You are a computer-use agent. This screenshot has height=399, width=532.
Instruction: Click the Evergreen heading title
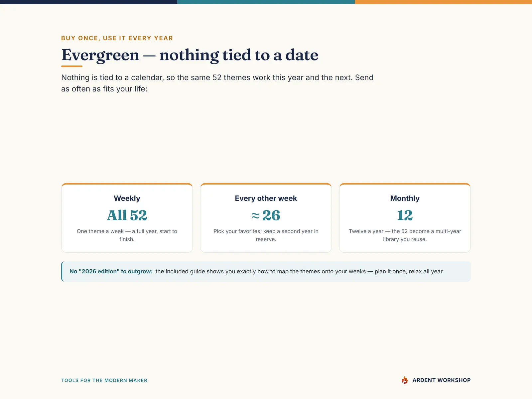pyautogui.click(x=190, y=55)
